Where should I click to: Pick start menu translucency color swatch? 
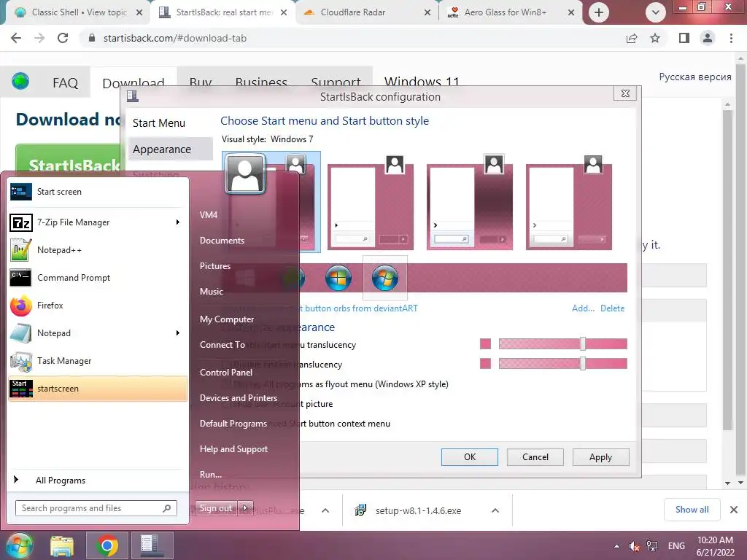[x=485, y=344]
